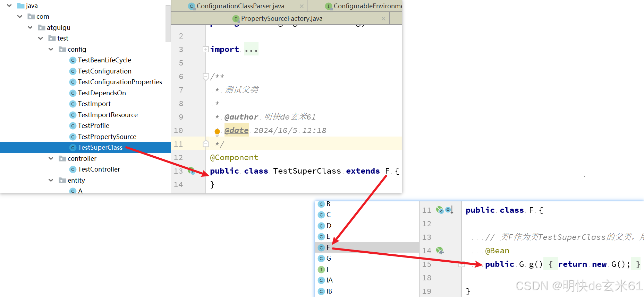This screenshot has width=644, height=297.
Task: Click the @Bean annotation in class F
Action: tap(497, 251)
